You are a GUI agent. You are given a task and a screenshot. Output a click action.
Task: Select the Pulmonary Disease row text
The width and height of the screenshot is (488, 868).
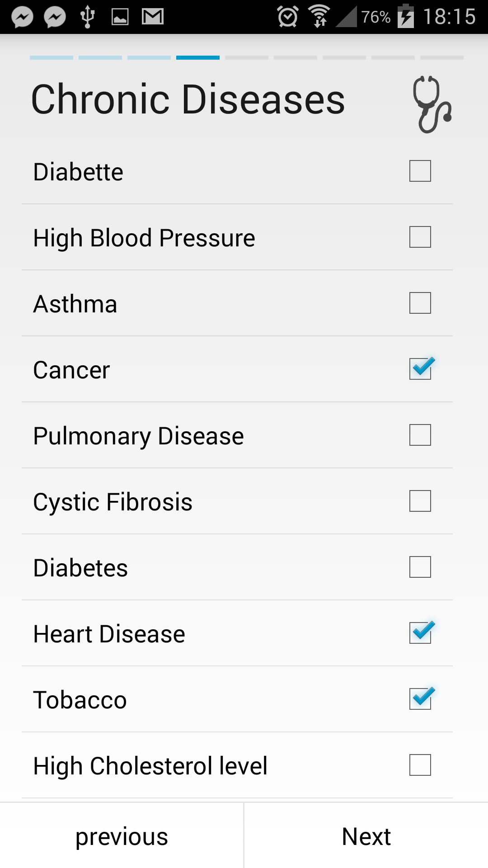tap(139, 436)
